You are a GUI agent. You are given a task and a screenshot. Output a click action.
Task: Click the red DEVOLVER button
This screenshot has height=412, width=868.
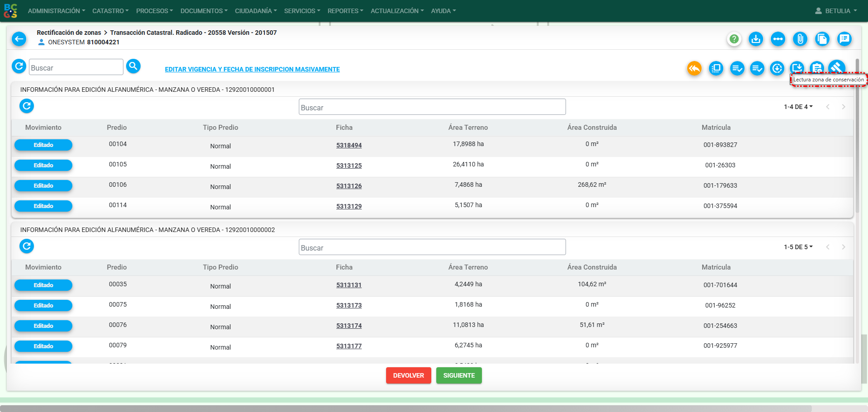pos(409,375)
